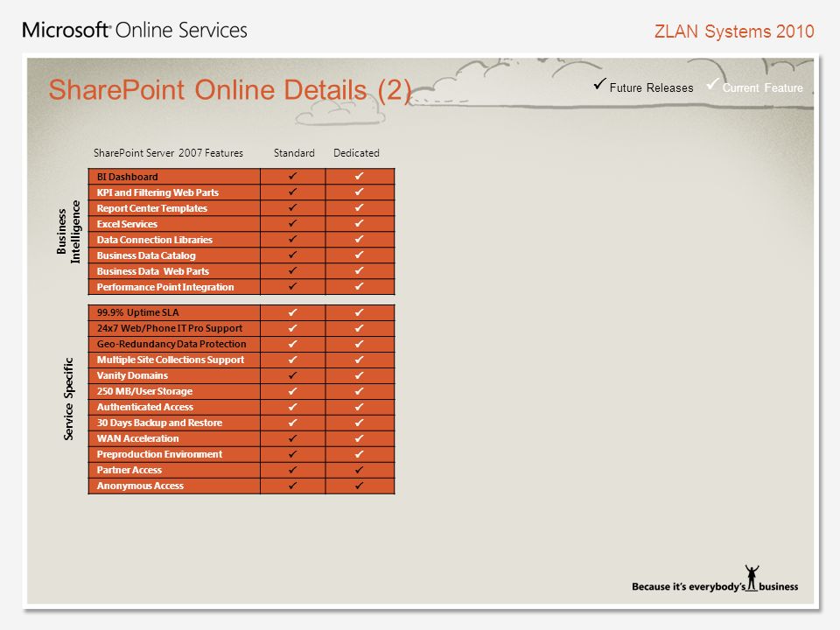The height and width of the screenshot is (630, 840).
Task: Select the 24x7 Web/Phone IT Pro Support label
Action: [x=169, y=328]
